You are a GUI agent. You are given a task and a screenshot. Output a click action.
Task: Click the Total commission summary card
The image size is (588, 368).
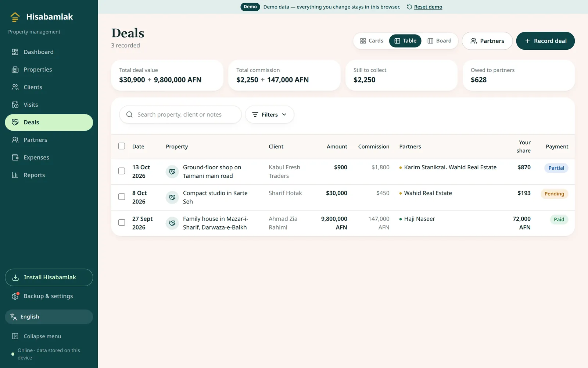(284, 75)
